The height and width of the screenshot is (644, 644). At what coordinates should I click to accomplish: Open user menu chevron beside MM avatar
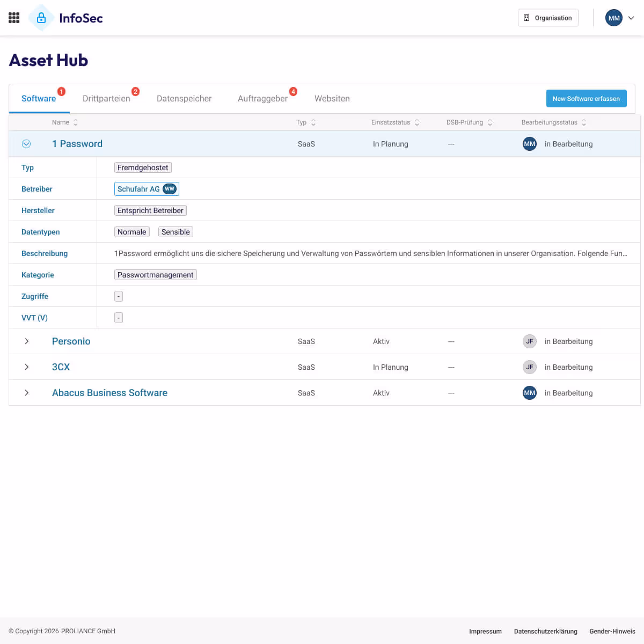[631, 18]
